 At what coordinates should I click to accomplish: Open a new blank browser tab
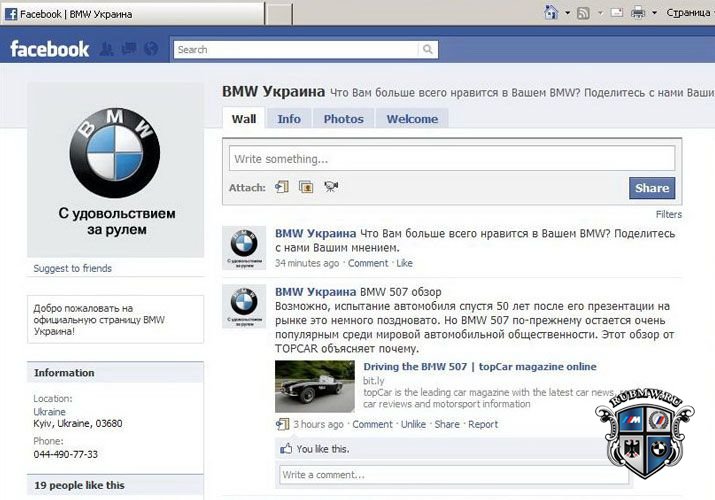click(x=279, y=14)
